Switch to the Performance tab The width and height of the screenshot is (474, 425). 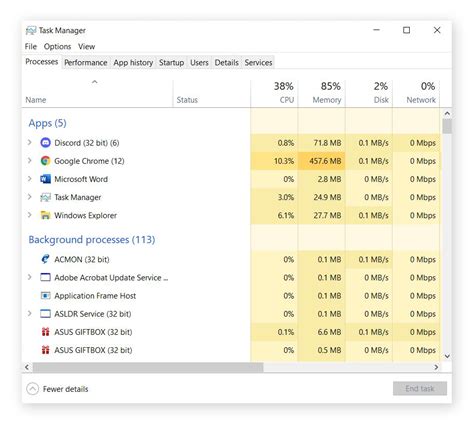pyautogui.click(x=86, y=63)
